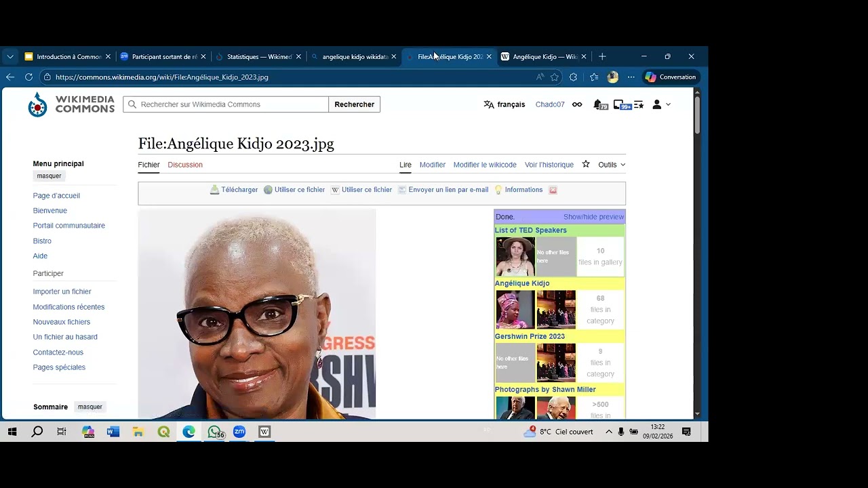Add this page to browser favorites

pyautogui.click(x=555, y=77)
